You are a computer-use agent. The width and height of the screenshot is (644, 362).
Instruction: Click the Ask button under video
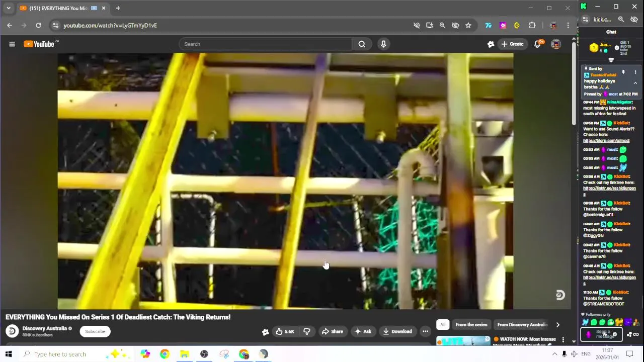[x=363, y=331]
